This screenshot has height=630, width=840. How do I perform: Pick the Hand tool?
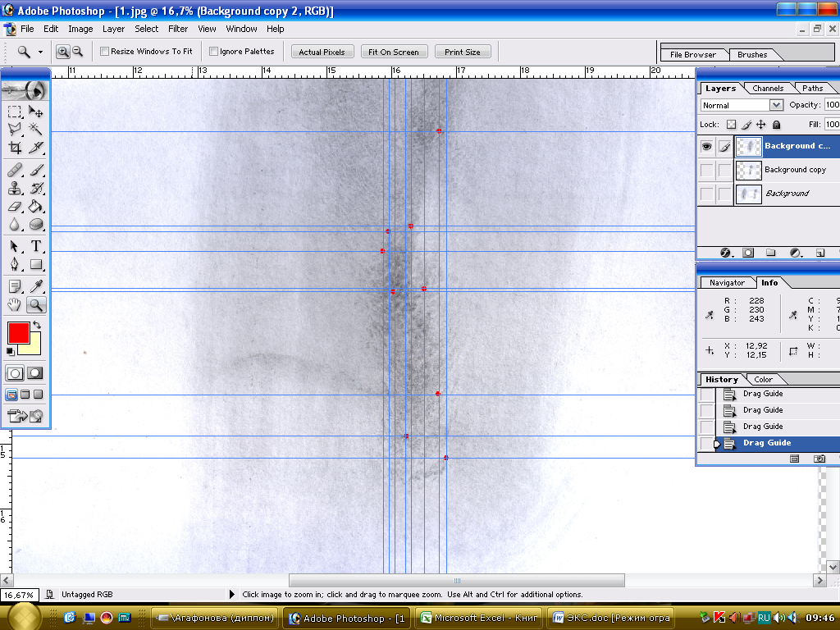pos(15,305)
